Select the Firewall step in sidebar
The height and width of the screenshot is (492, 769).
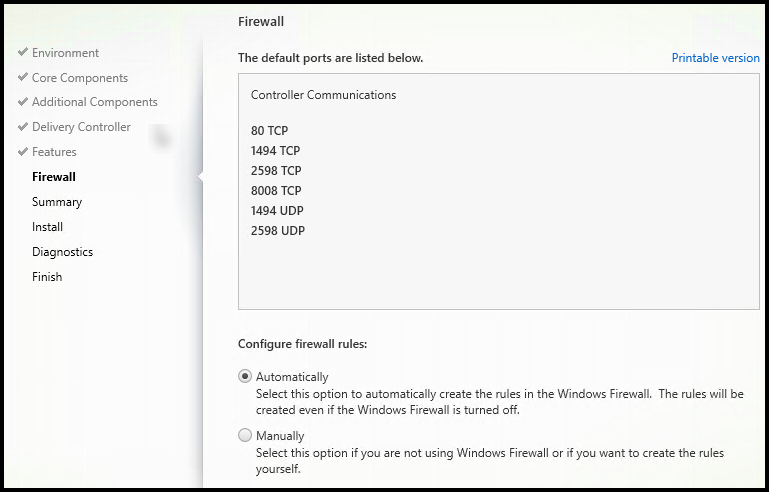click(x=54, y=177)
